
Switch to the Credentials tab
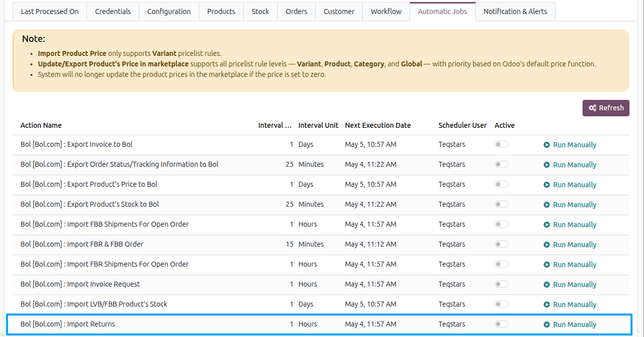coord(113,11)
